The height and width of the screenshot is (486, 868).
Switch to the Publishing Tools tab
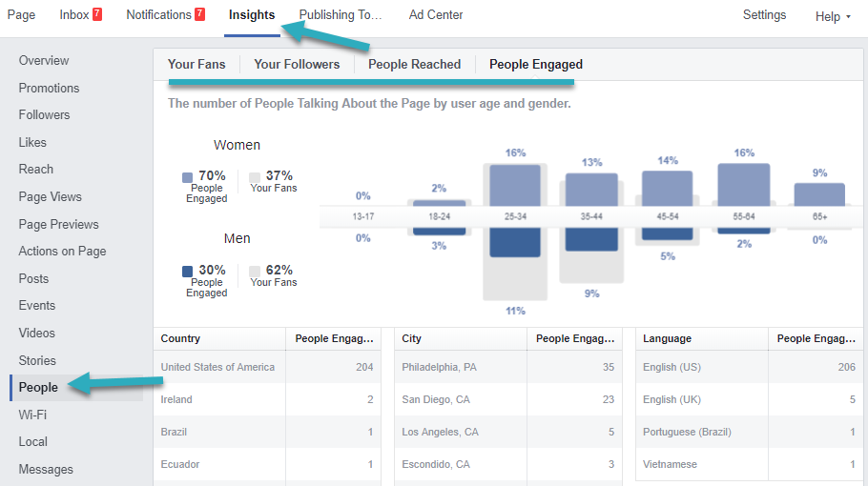pyautogui.click(x=340, y=15)
